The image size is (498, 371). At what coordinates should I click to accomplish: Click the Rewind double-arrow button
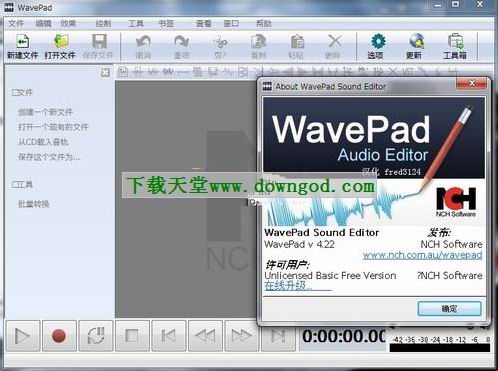tap(205, 336)
